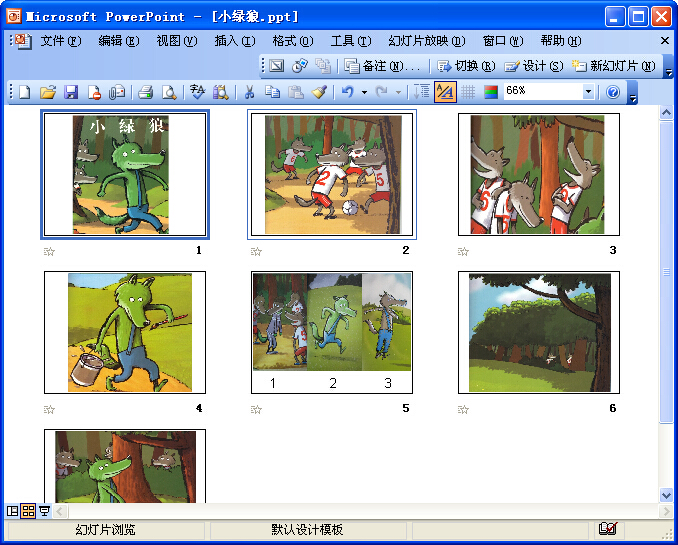Select slide 4 wolf with paint bucket
This screenshot has width=678, height=545.
125,332
